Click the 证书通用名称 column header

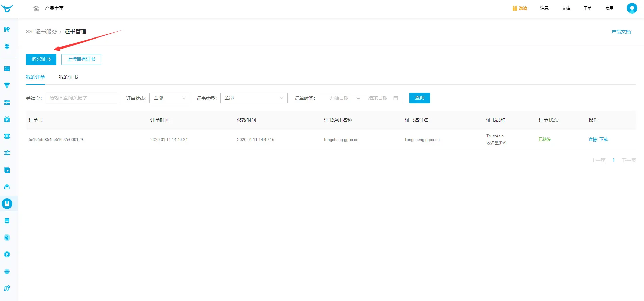338,120
